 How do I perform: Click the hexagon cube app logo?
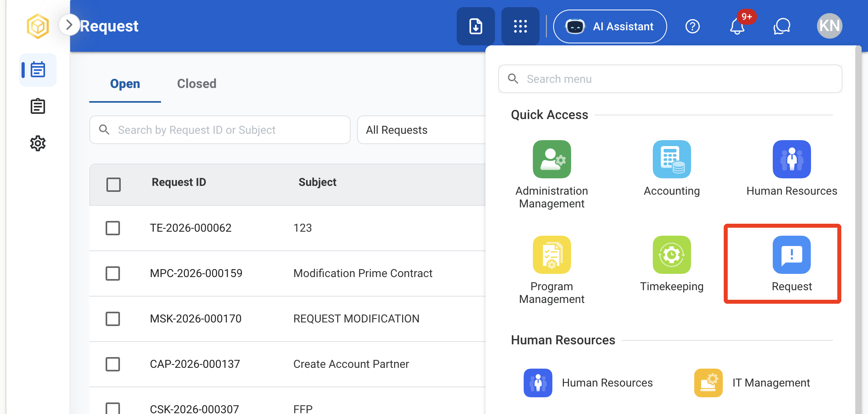click(x=38, y=26)
